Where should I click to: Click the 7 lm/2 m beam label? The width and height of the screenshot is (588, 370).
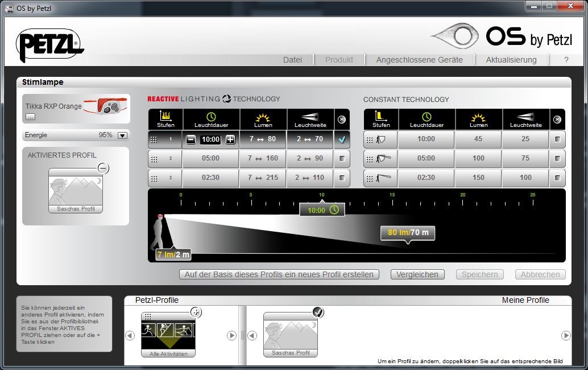tap(173, 254)
